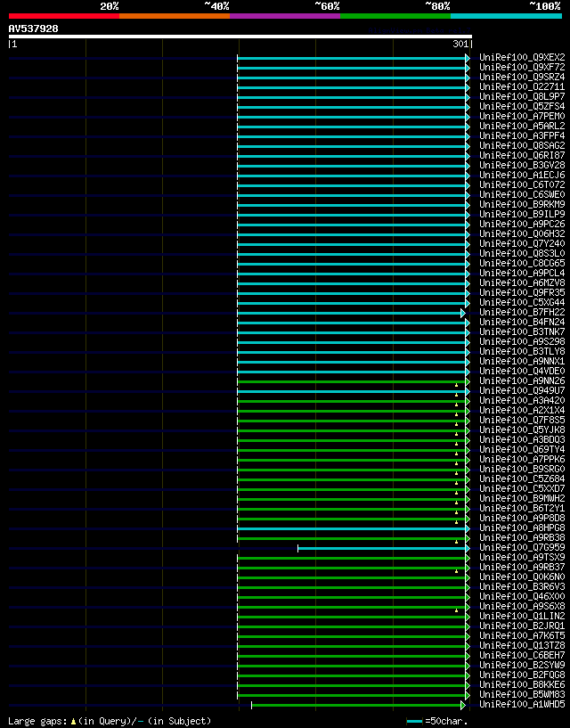The width and height of the screenshot is (570, 728).
Task: Select the UniRef100_Q7Y240 label
Action: click(x=522, y=244)
